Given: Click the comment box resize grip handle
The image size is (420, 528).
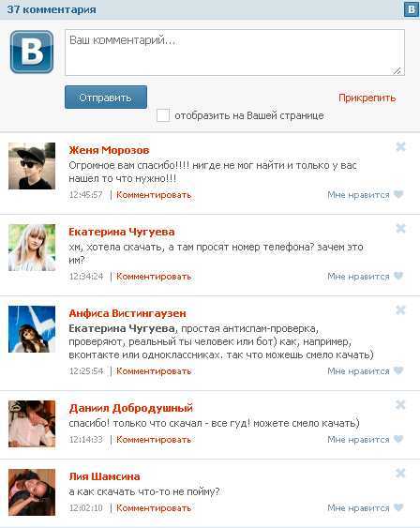Looking at the screenshot, I should [397, 70].
